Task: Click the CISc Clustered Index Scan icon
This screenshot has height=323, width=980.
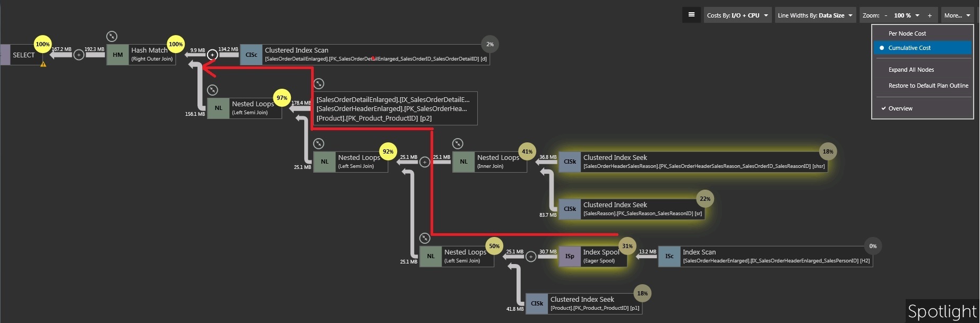Action: click(x=251, y=55)
